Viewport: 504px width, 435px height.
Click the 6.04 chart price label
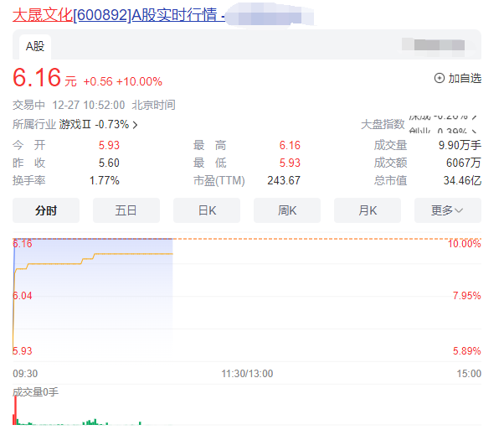coord(23,295)
